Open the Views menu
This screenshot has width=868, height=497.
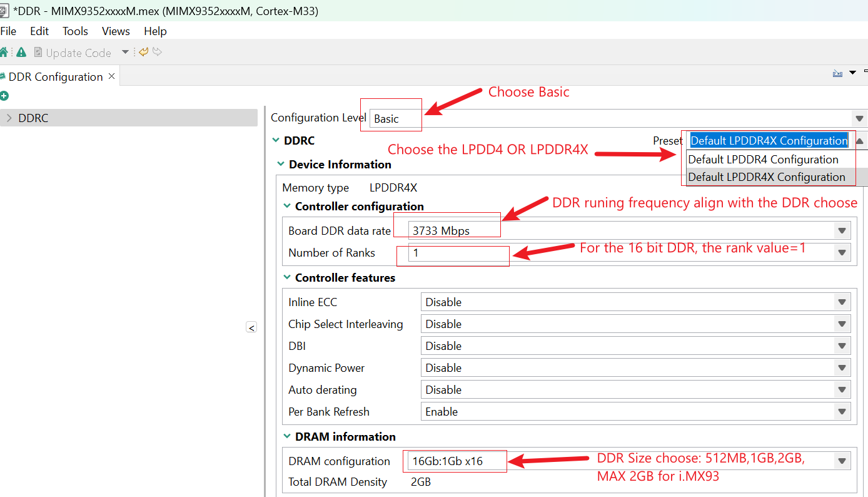(x=115, y=31)
